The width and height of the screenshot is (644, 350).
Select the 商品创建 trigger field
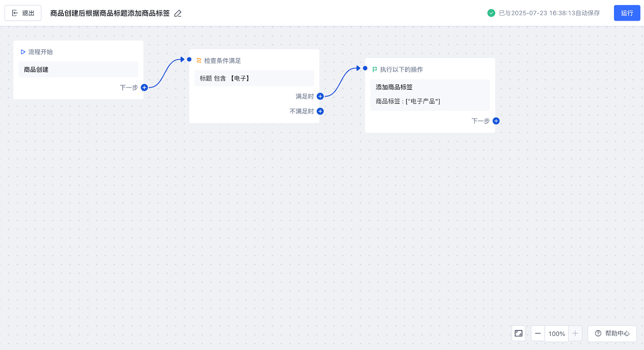click(78, 70)
